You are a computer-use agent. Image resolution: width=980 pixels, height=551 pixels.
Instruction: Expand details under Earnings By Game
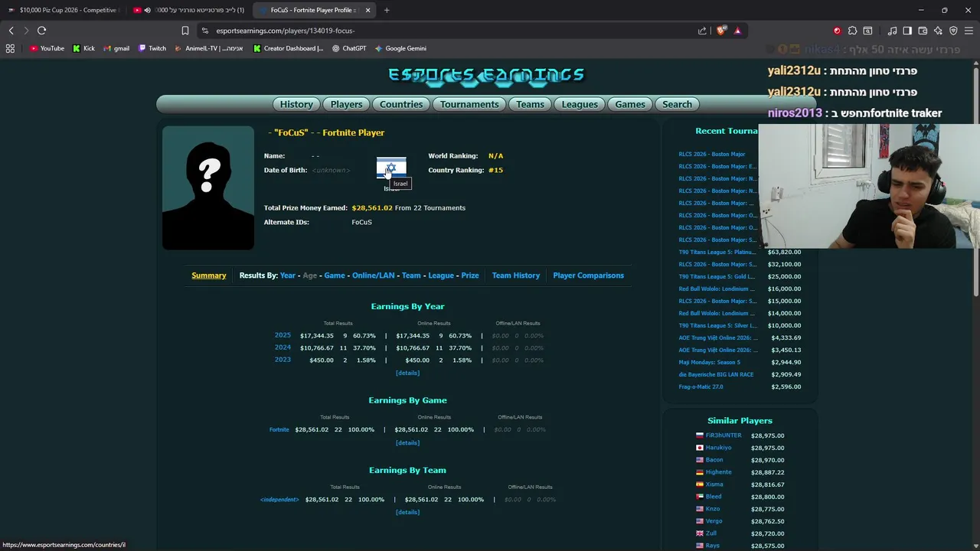point(407,442)
